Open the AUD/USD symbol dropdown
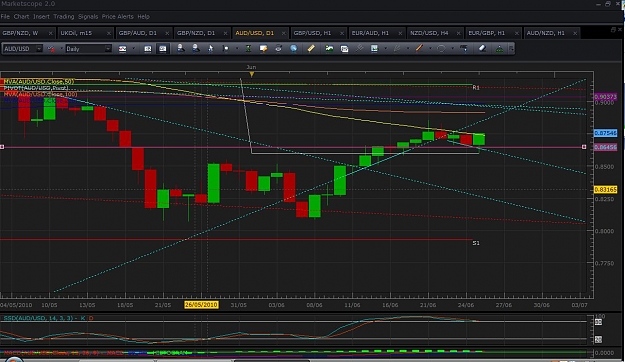 coord(39,49)
